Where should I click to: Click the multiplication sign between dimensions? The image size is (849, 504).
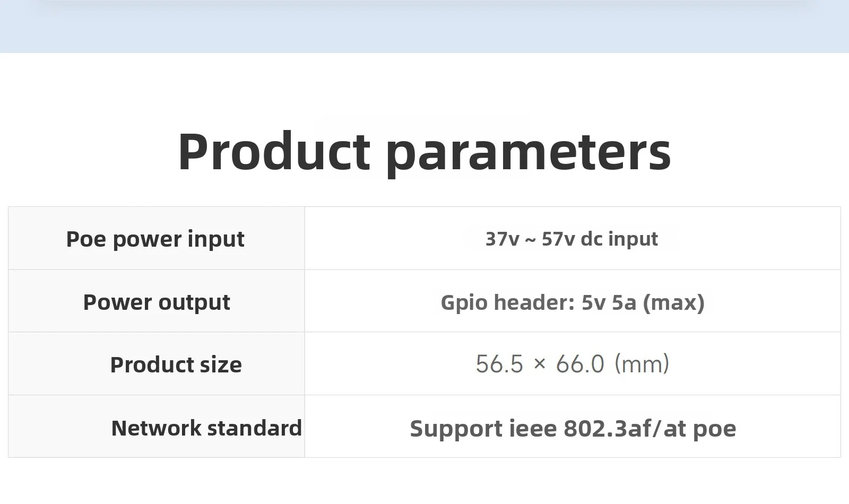point(540,364)
